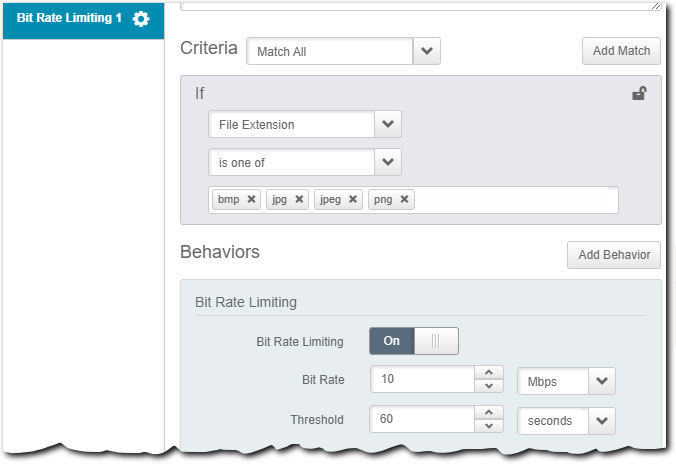The height and width of the screenshot is (472, 676).
Task: Decrease Bit Rate value with down arrow
Action: click(488, 387)
